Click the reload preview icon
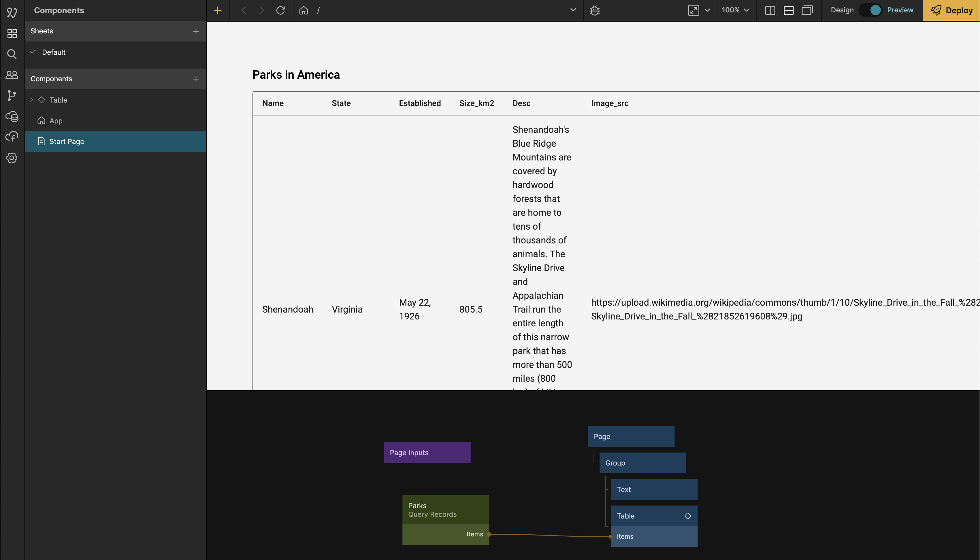Image resolution: width=980 pixels, height=560 pixels. (280, 10)
